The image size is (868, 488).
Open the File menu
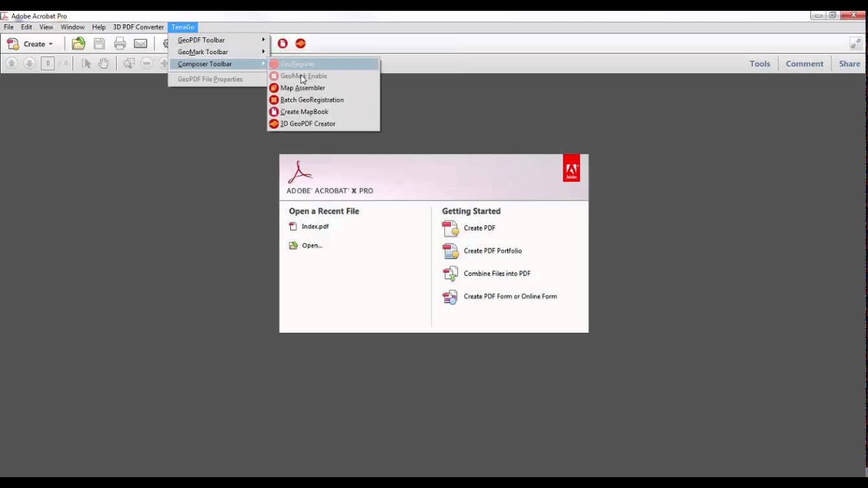pyautogui.click(x=9, y=27)
